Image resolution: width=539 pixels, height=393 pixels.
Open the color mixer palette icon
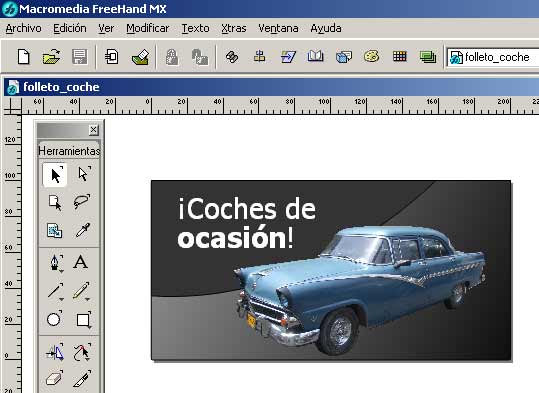(x=371, y=56)
